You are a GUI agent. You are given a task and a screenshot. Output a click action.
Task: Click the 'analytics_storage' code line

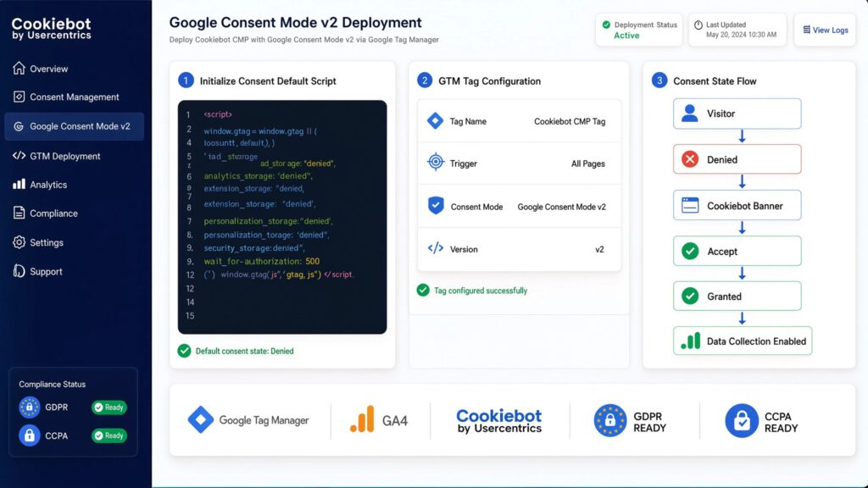pos(258,176)
